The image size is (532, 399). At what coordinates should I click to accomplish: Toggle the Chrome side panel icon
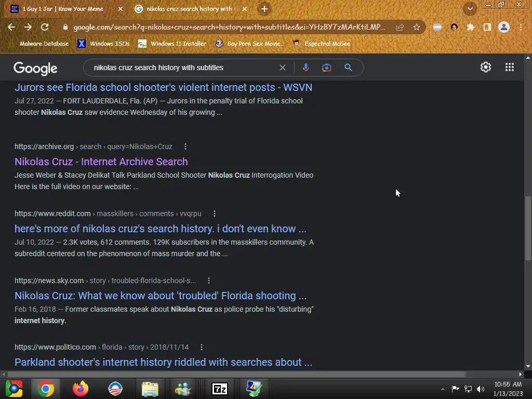pyautogui.click(x=487, y=27)
